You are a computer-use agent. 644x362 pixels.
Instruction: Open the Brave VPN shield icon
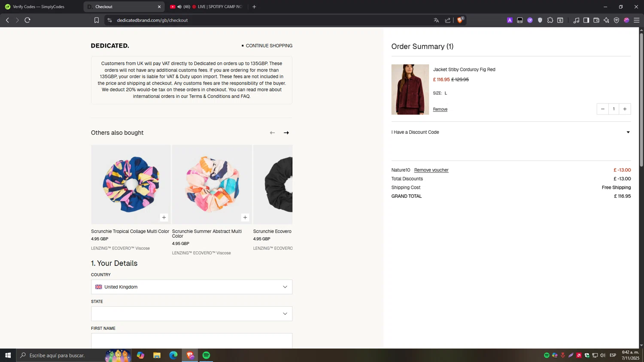click(x=617, y=20)
